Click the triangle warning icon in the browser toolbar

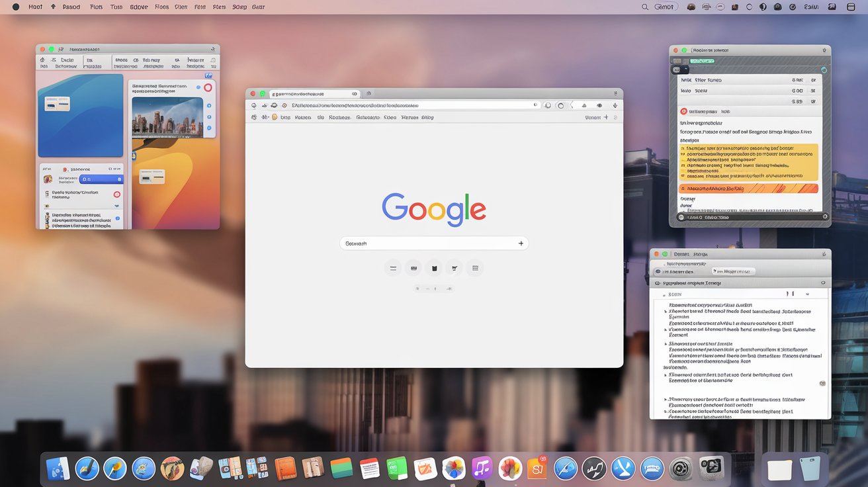coord(584,105)
